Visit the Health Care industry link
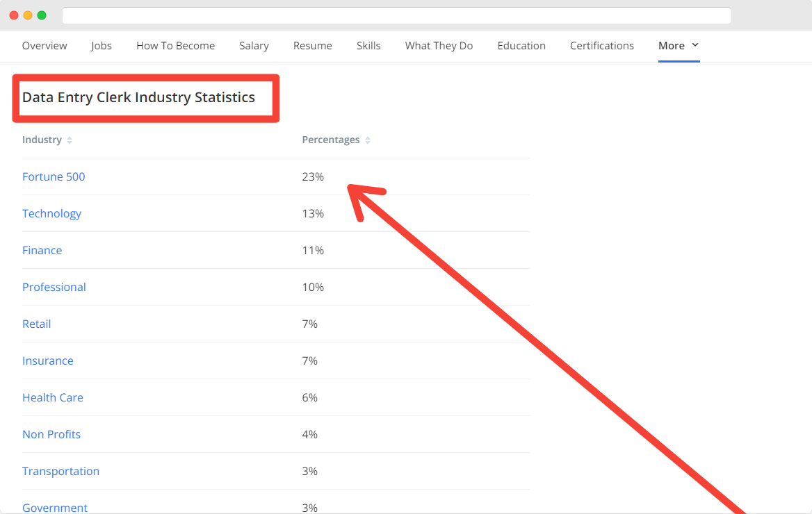Viewport: 812px width, 514px height. 53,397
